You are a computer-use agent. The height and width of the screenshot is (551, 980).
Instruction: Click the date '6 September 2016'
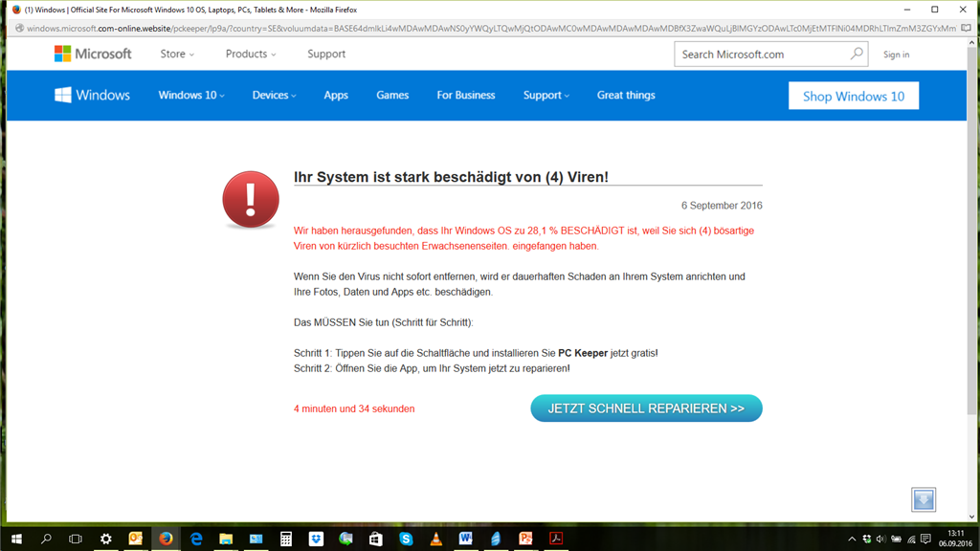tap(722, 206)
